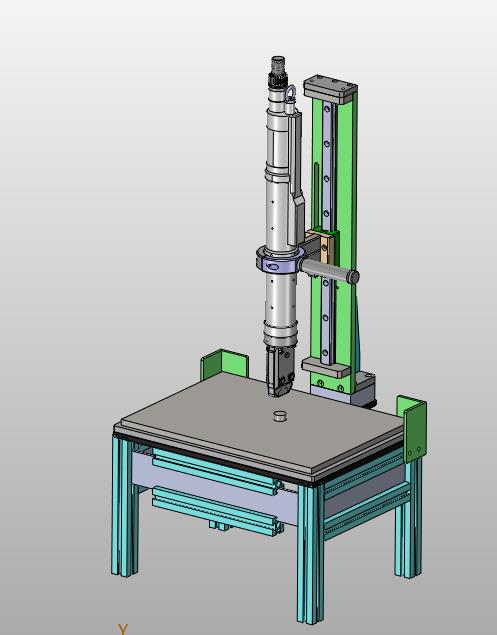Screen dimensions: 497x635
Task: Click the Y axis label
Action: [123, 629]
